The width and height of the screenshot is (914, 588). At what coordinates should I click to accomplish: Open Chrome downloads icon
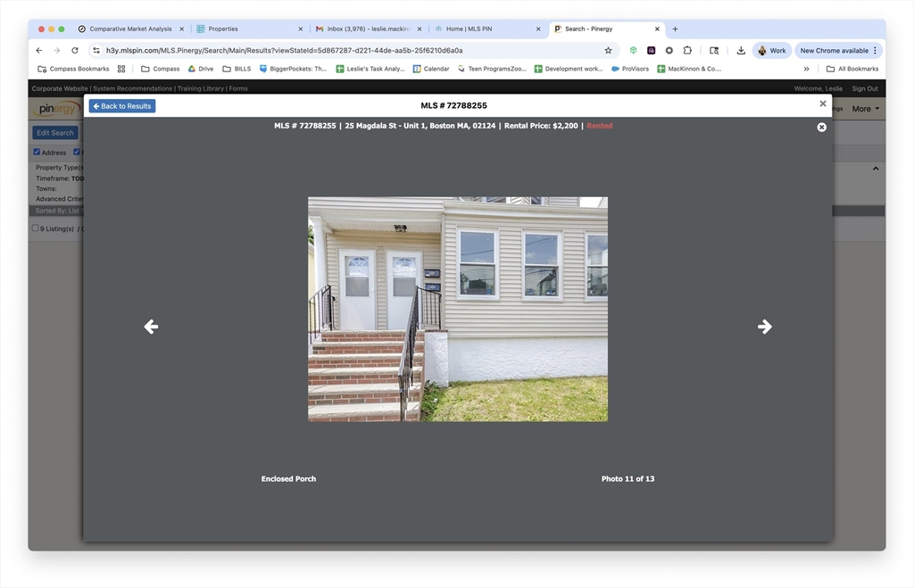click(x=741, y=51)
